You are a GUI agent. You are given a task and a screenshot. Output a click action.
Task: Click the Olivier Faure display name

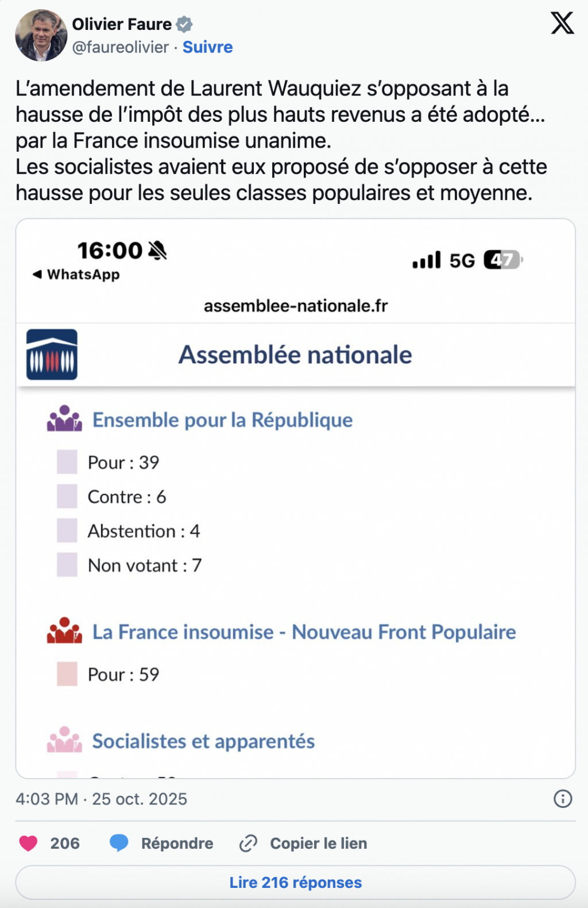[x=122, y=24]
